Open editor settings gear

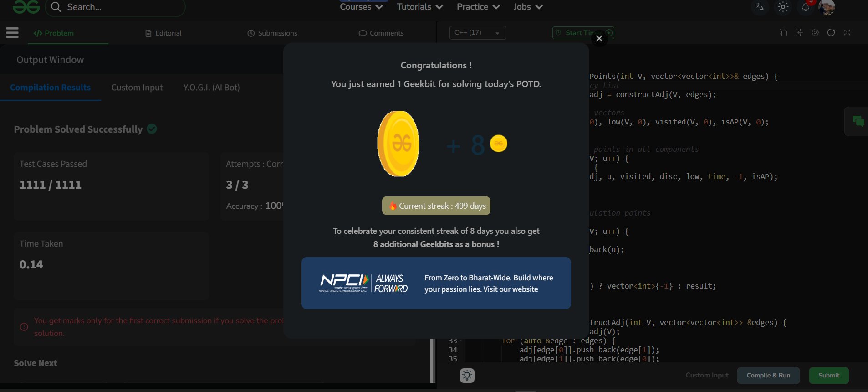point(815,32)
